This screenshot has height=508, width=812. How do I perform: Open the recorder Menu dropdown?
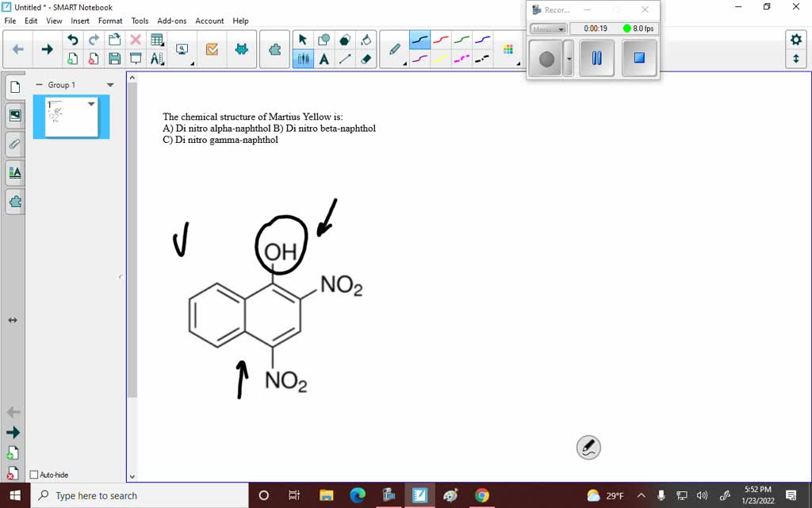548,28
